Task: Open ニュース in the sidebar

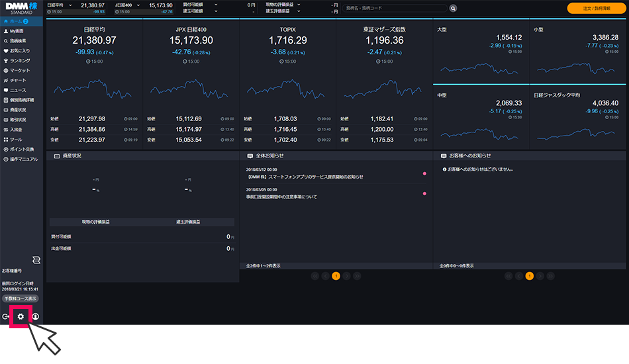Action: [x=19, y=90]
